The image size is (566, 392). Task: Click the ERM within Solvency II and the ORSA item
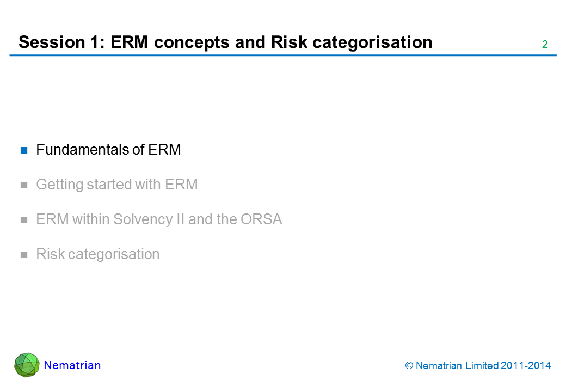pyautogui.click(x=159, y=219)
